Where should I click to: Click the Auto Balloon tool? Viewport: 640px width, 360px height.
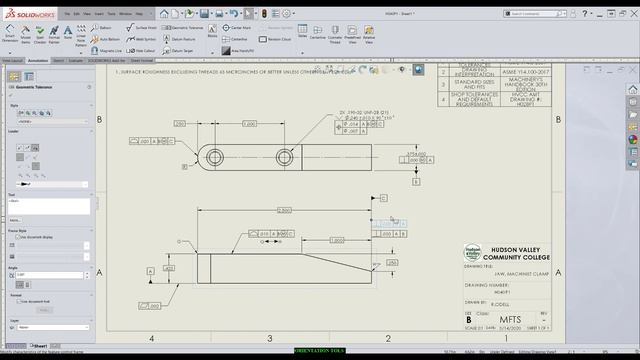[105, 39]
